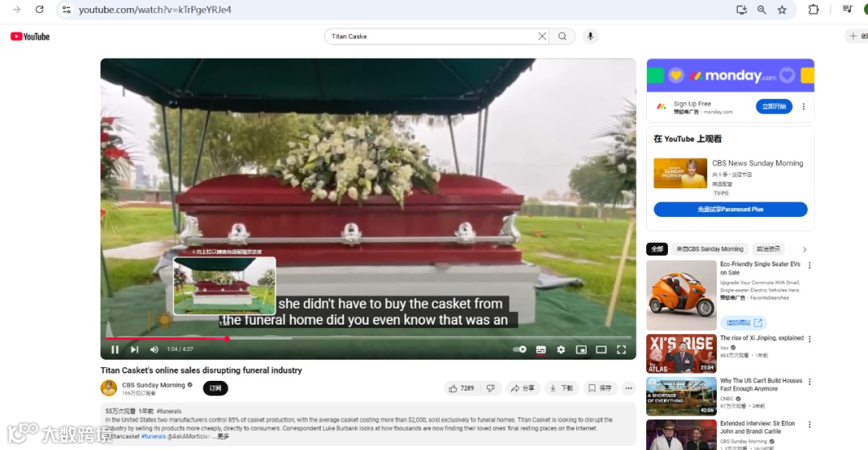Screen dimensions: 868x450
Task: Click the video preview thumbnail on timeline
Action: [x=224, y=285]
